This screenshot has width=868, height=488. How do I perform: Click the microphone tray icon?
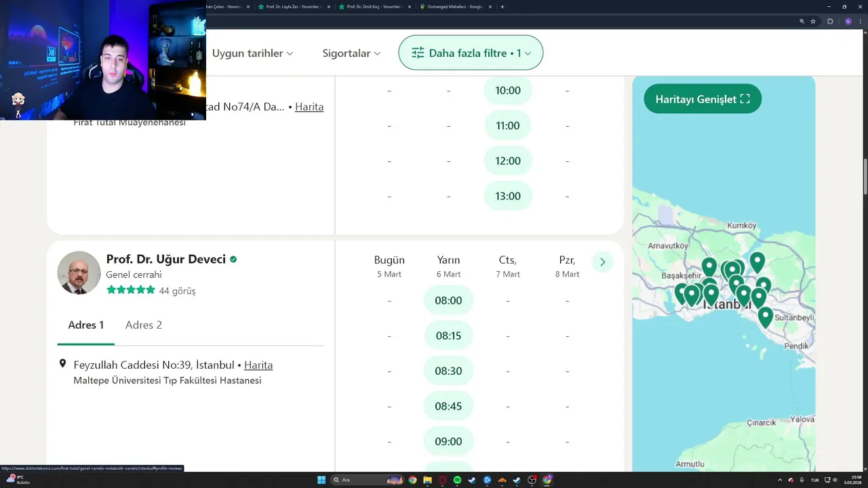[x=802, y=480]
